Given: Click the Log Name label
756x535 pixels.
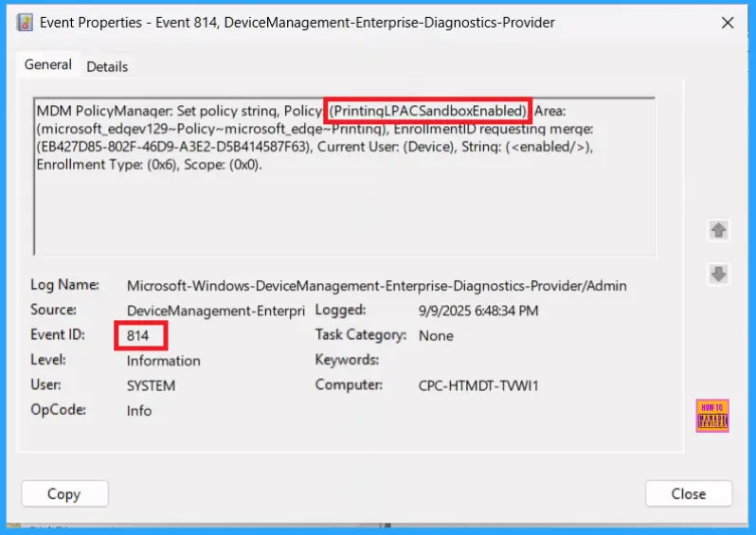Looking at the screenshot, I should pyautogui.click(x=64, y=285).
